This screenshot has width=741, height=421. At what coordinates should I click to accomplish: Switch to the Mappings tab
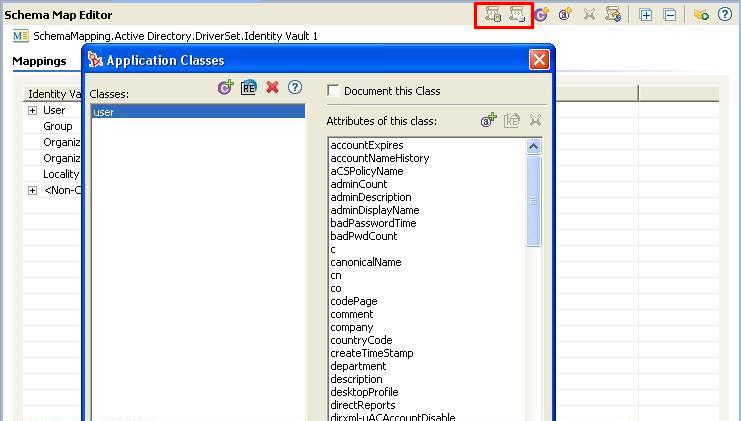coord(39,61)
